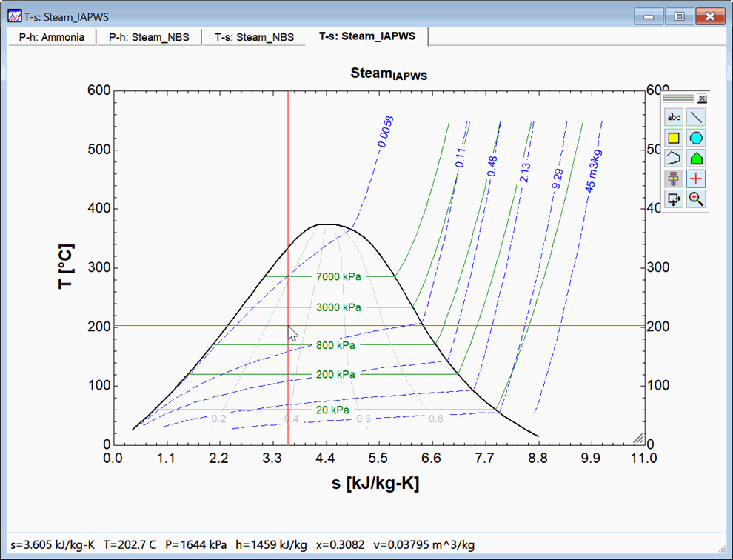The height and width of the screenshot is (560, 733).
Task: Close the floating plot tool palette
Action: 703,98
